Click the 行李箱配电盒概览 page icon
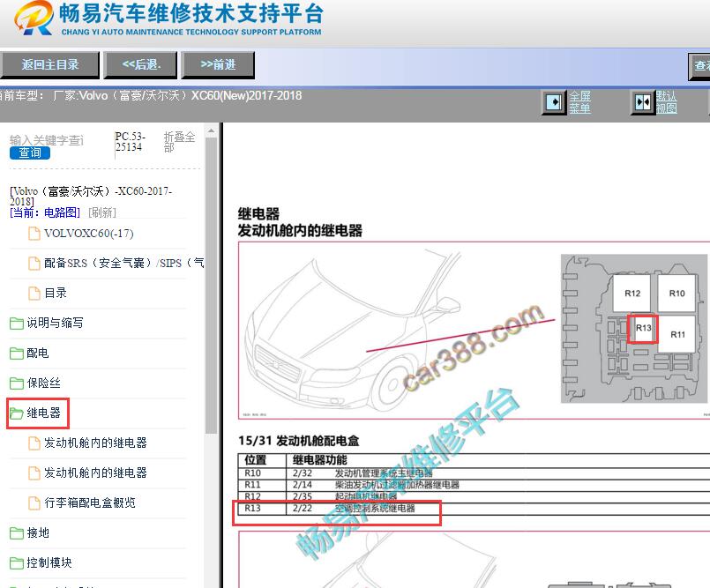Viewport: 710px width, 588px height. 34,502
